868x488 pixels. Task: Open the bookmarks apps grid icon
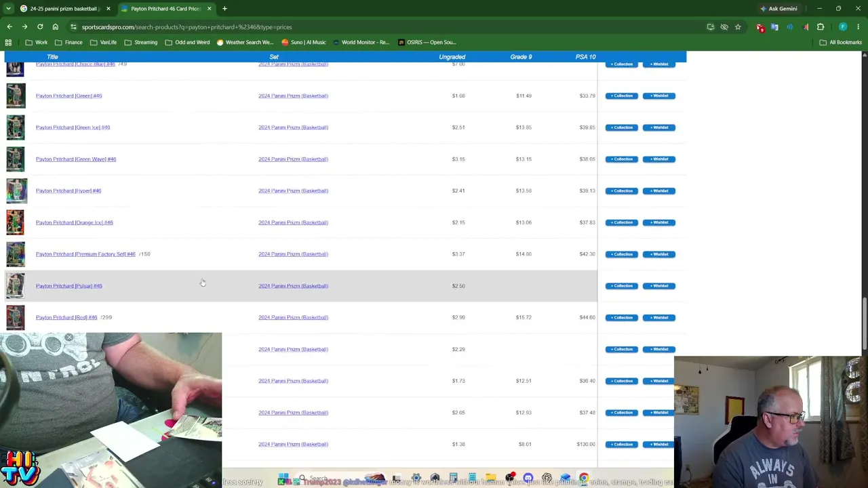pyautogui.click(x=9, y=42)
